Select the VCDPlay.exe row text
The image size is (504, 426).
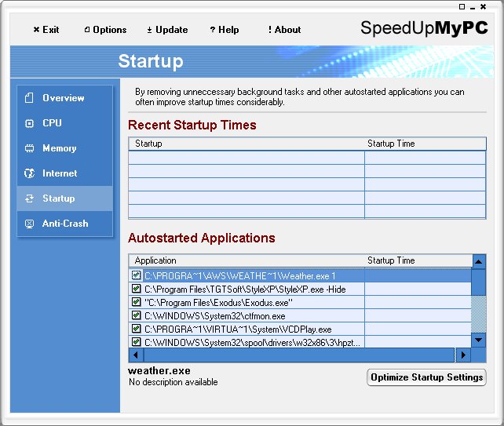pyautogui.click(x=238, y=330)
